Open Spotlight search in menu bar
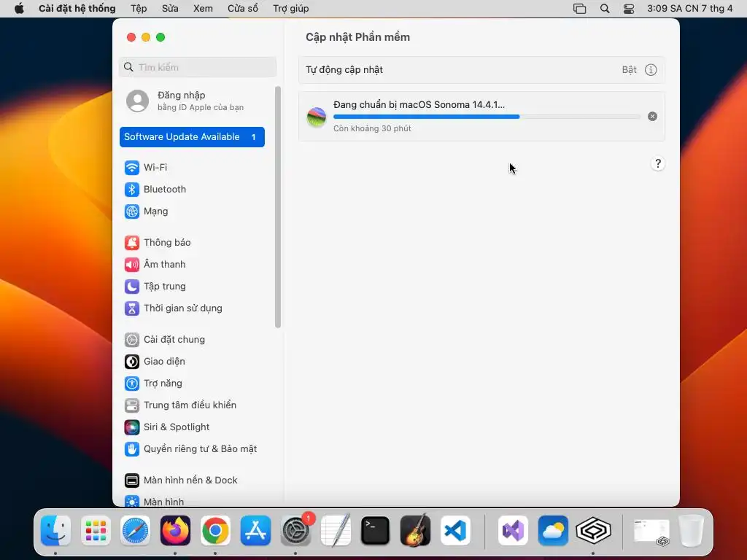The height and width of the screenshot is (560, 747). click(605, 9)
